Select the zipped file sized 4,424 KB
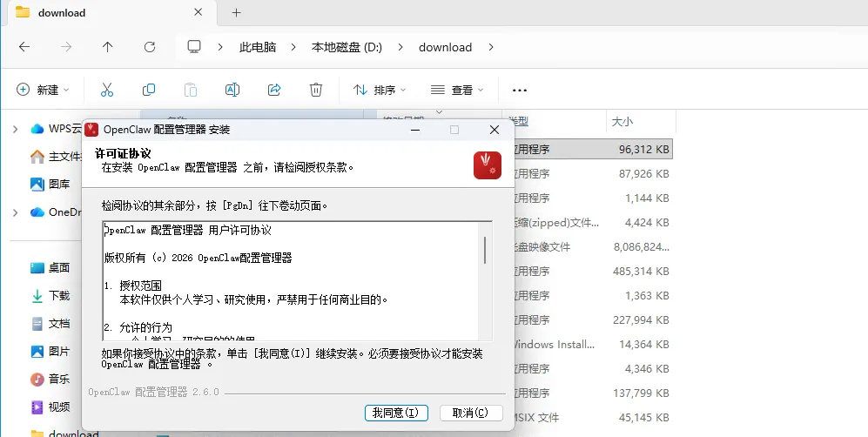The image size is (868, 437). [593, 222]
